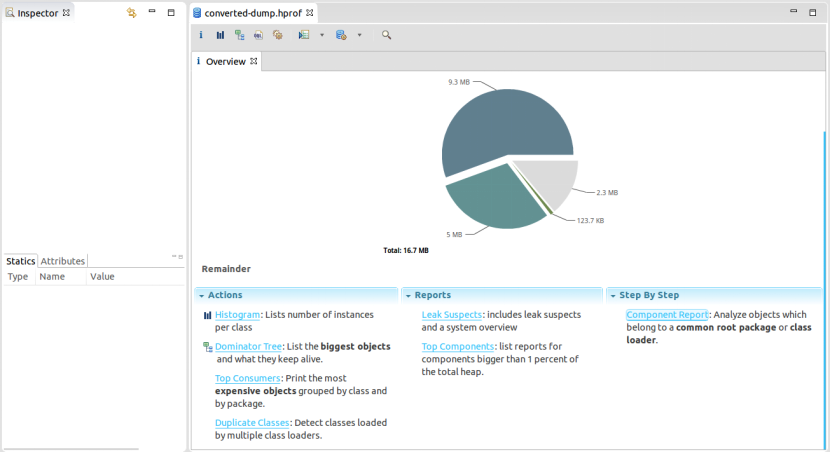The image size is (830, 453).
Task: Open the Duplicate Classes link
Action: click(252, 423)
